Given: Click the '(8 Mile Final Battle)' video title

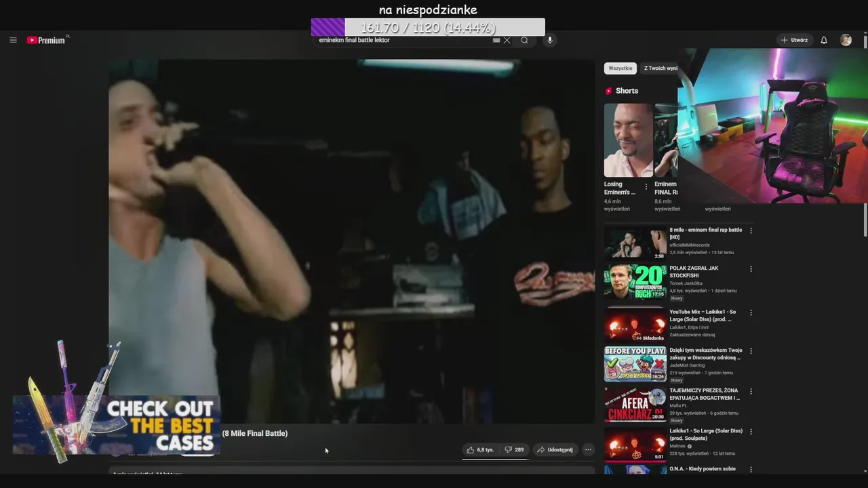Looking at the screenshot, I should pos(255,433).
